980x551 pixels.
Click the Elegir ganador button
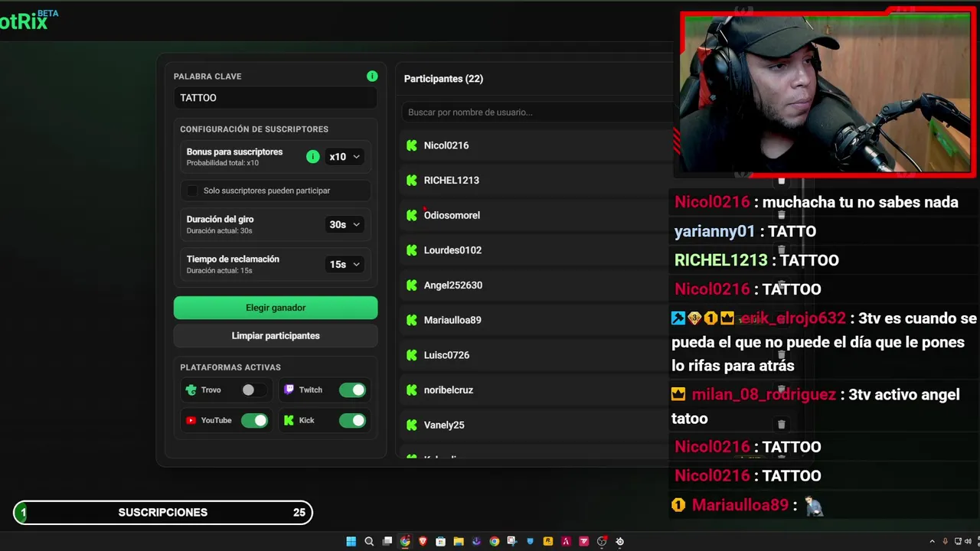276,308
